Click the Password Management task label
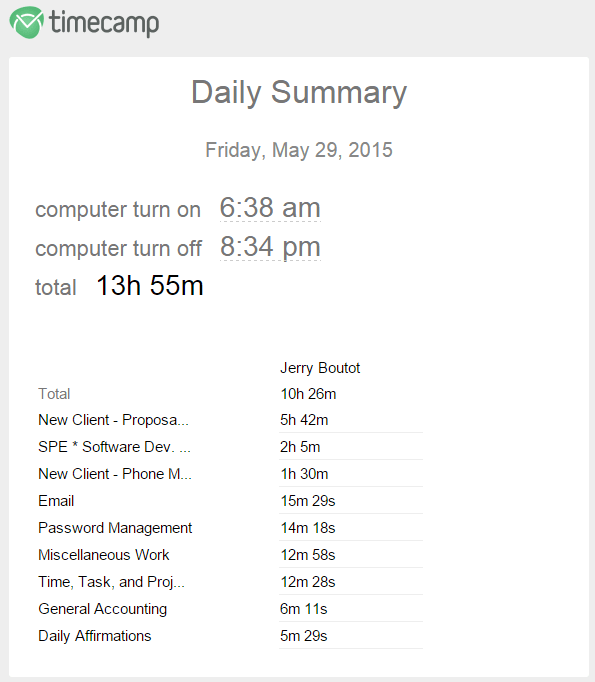Image resolution: width=595 pixels, height=682 pixels. tap(115, 528)
